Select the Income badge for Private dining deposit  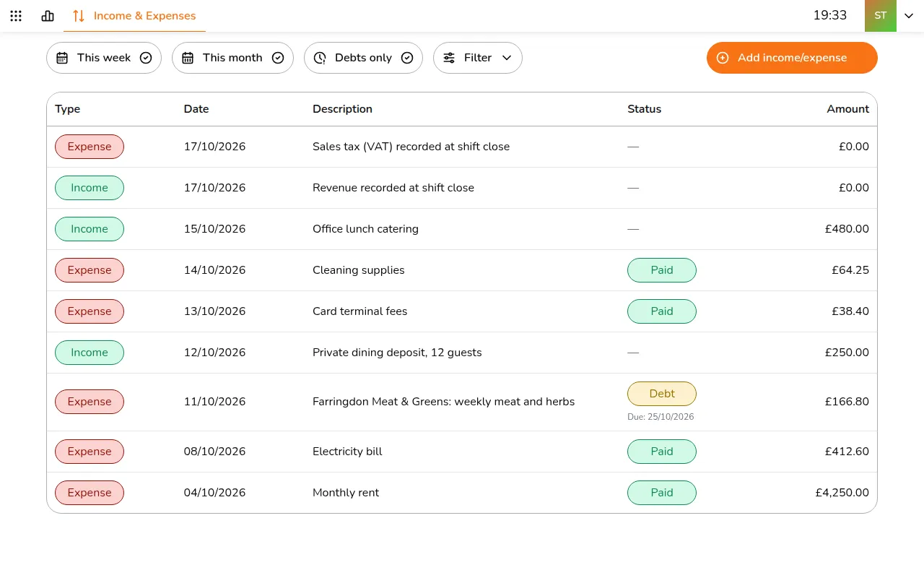[90, 353]
